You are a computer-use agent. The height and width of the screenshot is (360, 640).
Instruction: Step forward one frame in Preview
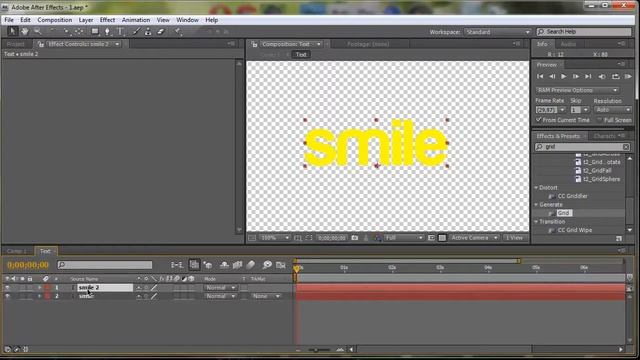pos(576,76)
